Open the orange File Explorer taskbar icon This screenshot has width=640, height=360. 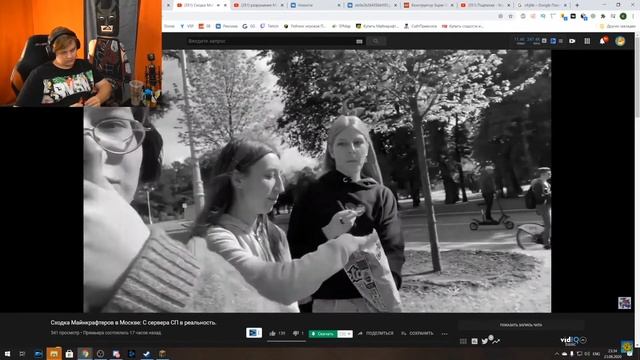point(54,353)
